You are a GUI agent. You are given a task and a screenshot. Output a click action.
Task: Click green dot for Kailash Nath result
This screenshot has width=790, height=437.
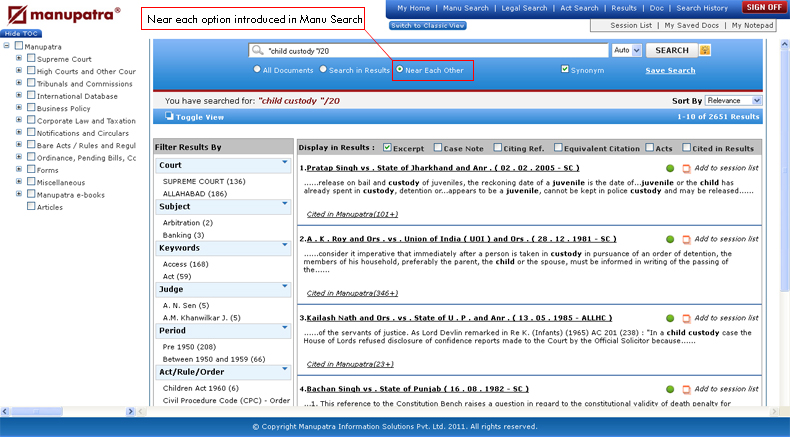pos(670,319)
